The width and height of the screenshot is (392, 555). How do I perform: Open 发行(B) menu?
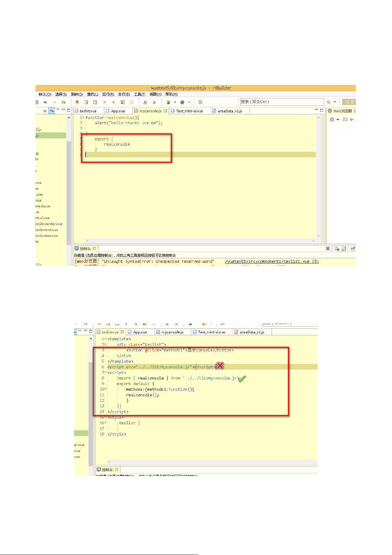pos(124,94)
